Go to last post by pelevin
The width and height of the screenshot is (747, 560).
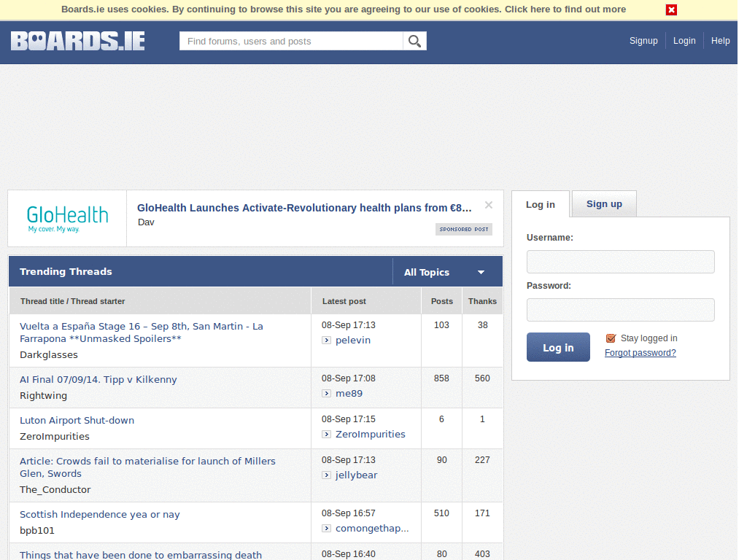326,340
